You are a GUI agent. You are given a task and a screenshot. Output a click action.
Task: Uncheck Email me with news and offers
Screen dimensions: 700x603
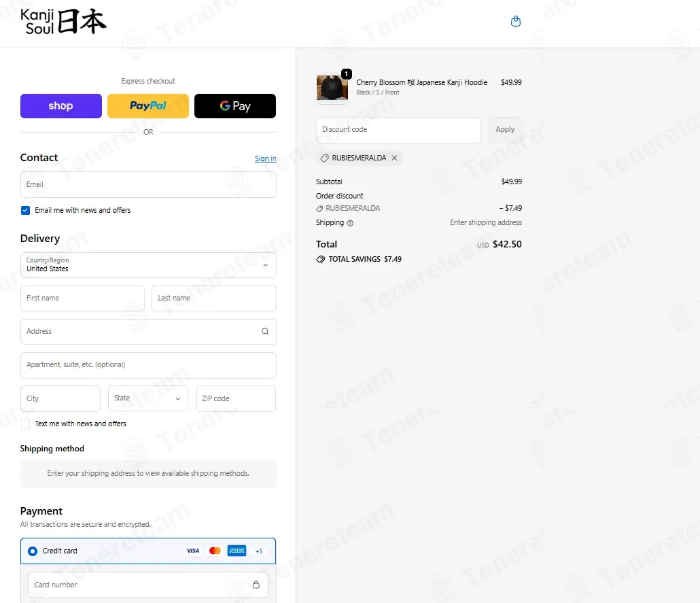(25, 210)
